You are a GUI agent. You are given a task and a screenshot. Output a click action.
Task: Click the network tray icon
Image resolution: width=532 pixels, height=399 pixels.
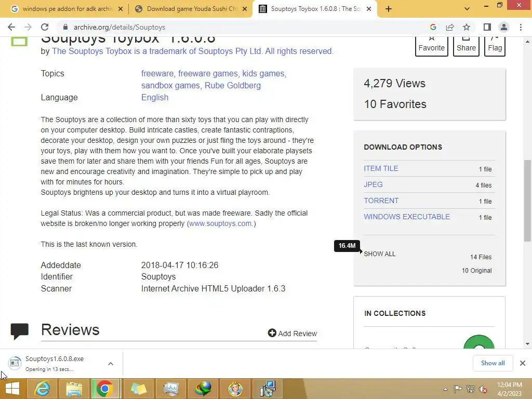(x=471, y=389)
